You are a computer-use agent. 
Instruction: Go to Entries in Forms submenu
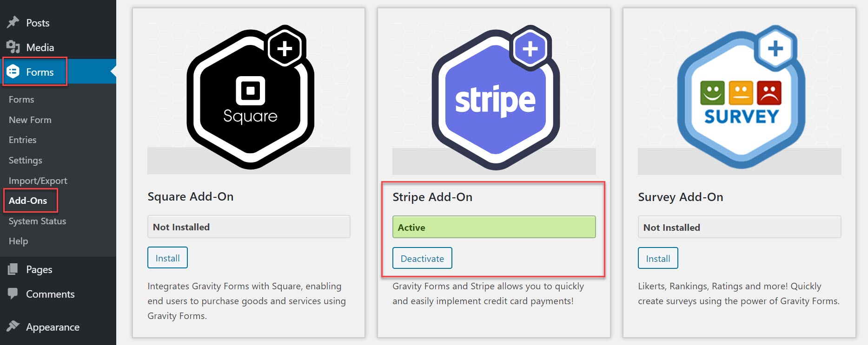(23, 140)
